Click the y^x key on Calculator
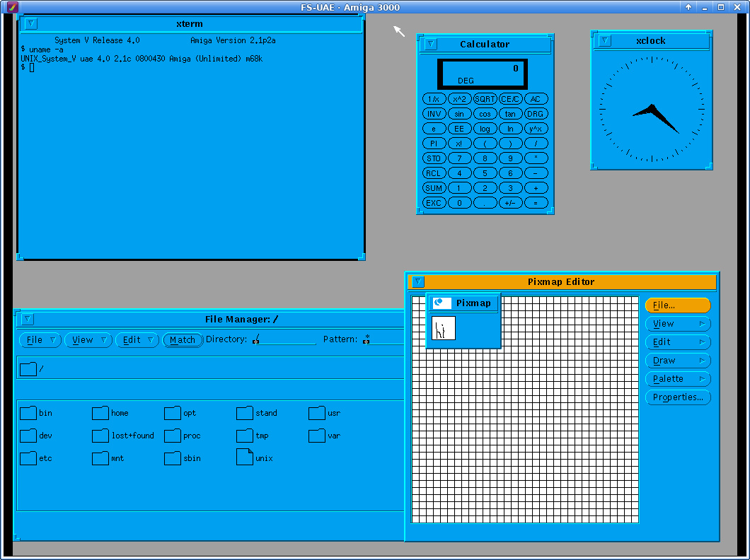This screenshot has height=560, width=750. click(536, 129)
